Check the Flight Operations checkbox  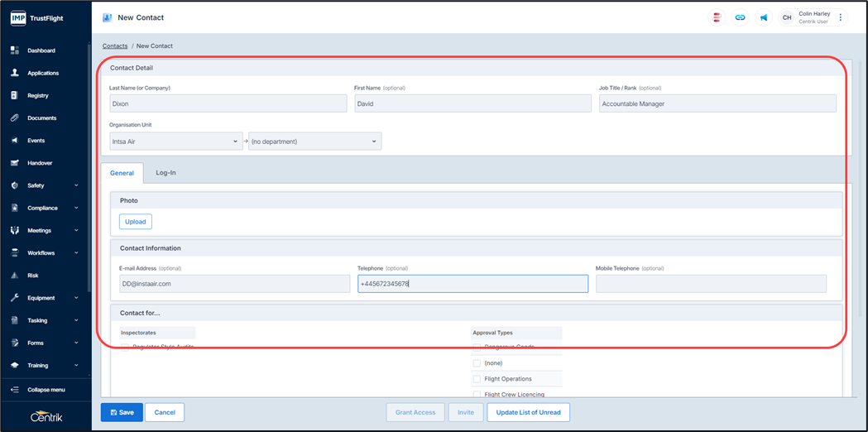tap(477, 379)
